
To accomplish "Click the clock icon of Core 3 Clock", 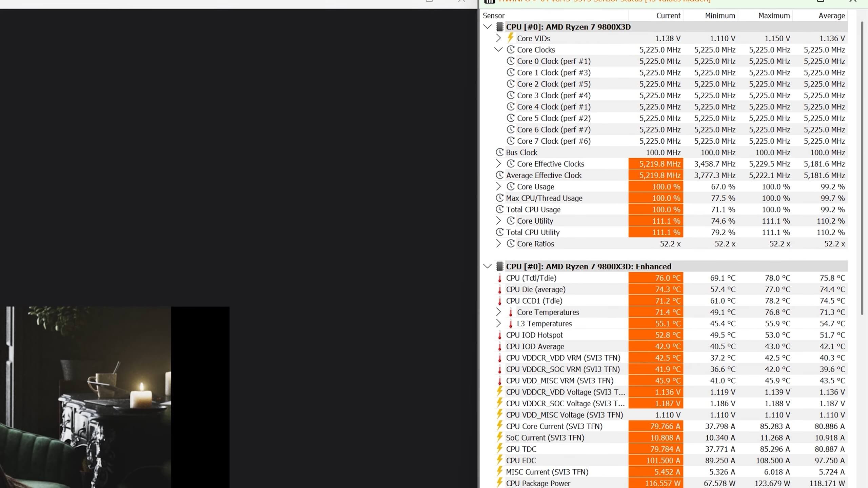I will click(x=510, y=95).
